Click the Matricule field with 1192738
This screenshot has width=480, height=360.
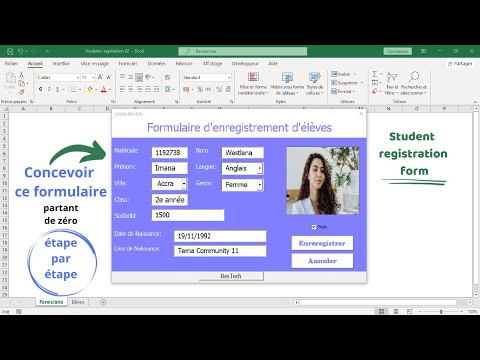click(x=170, y=153)
